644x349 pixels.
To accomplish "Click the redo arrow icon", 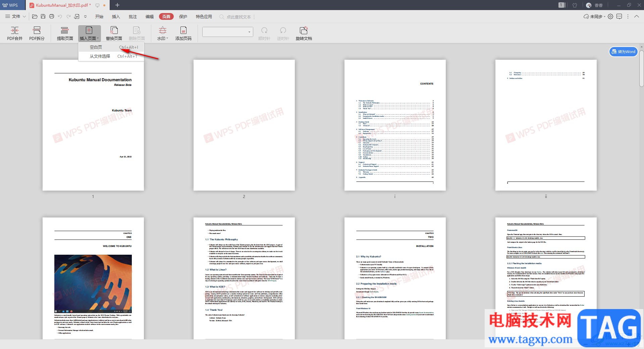I will [x=68, y=16].
